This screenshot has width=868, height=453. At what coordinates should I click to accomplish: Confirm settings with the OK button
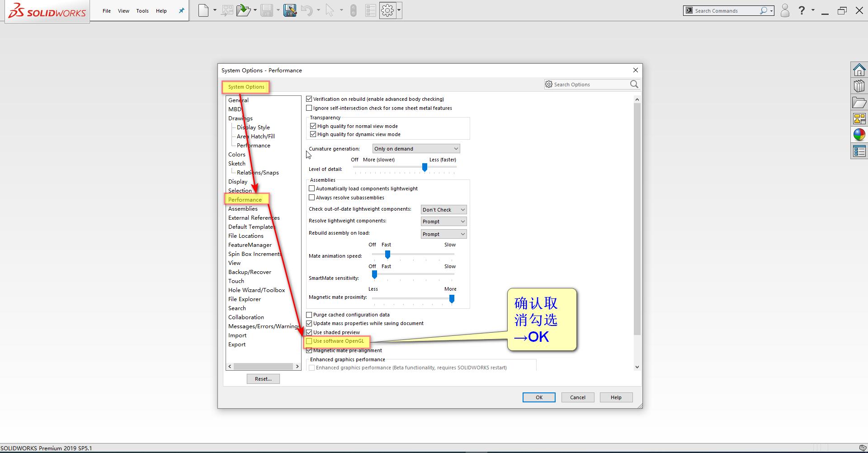pos(538,397)
